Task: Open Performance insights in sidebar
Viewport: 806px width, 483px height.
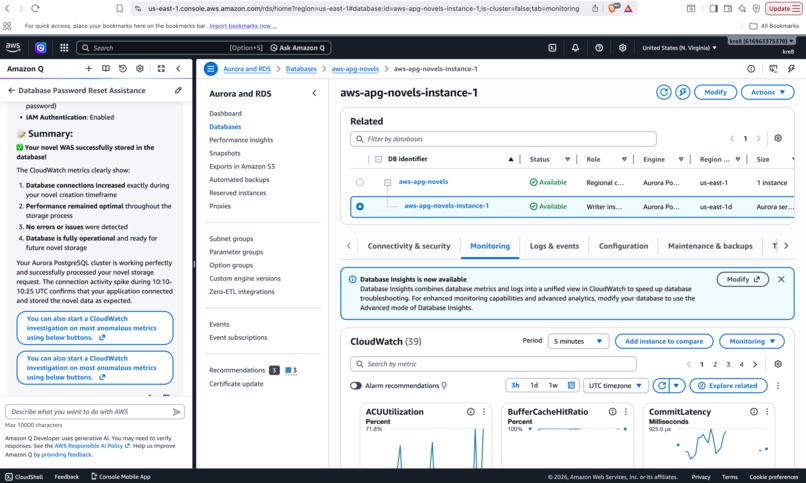Action: 241,140
